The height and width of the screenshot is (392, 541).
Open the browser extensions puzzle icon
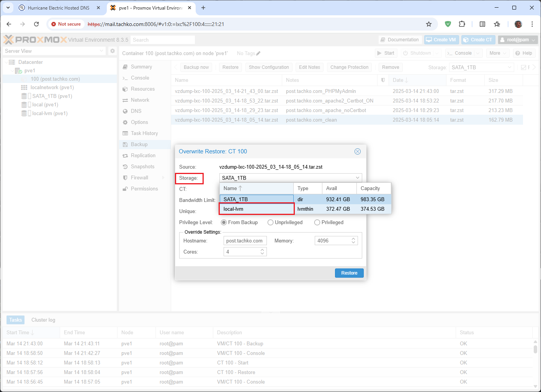pyautogui.click(x=462, y=24)
